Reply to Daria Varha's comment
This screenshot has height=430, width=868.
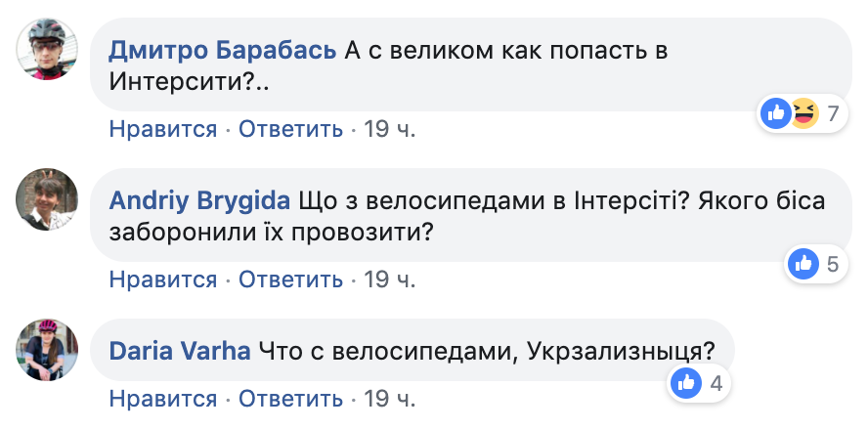[290, 399]
